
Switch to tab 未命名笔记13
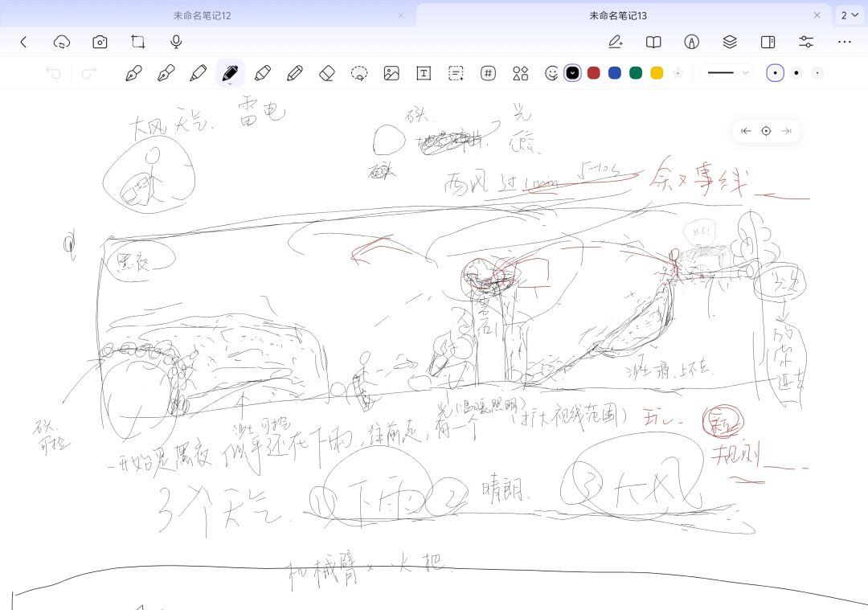tap(618, 15)
